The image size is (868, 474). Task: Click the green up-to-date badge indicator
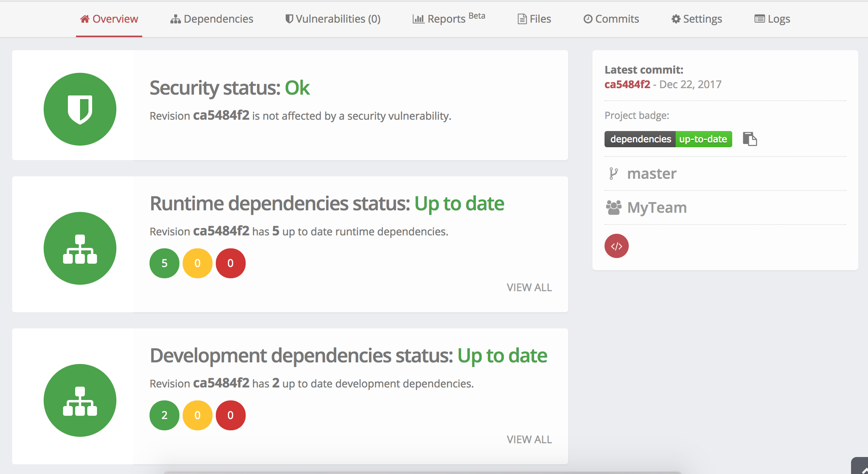pos(702,138)
